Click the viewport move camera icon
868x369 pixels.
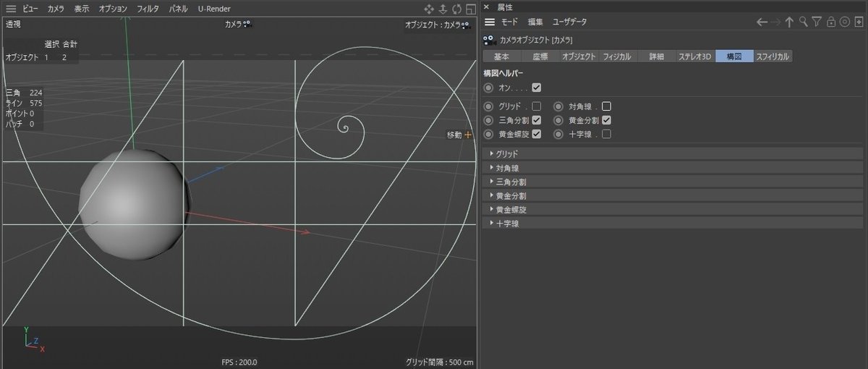429,9
